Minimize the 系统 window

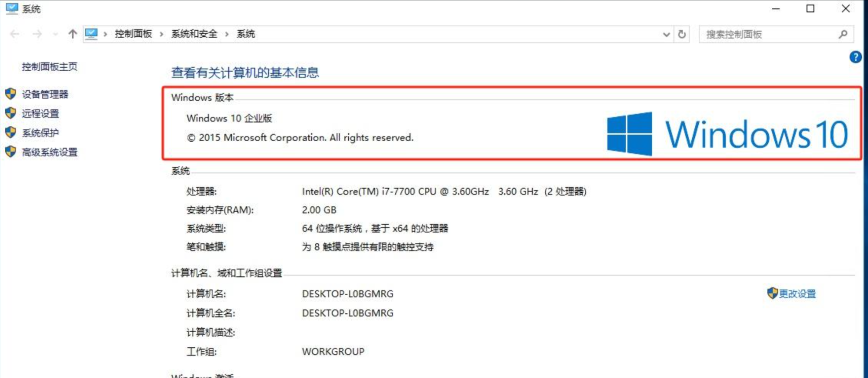[x=776, y=8]
